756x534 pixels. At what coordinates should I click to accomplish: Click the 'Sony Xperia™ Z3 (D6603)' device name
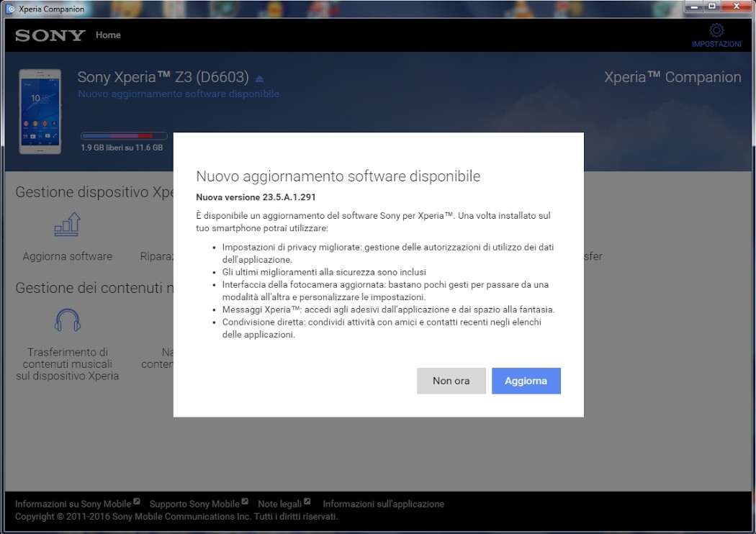tap(163, 77)
